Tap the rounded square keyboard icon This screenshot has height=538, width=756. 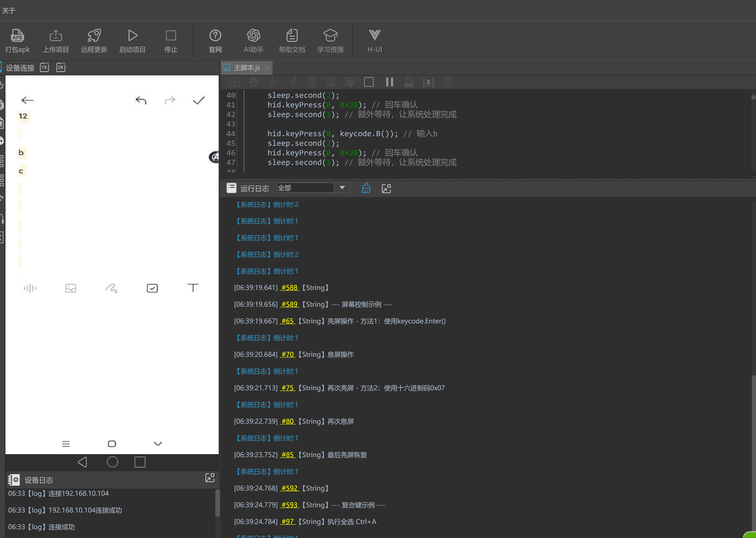click(112, 444)
